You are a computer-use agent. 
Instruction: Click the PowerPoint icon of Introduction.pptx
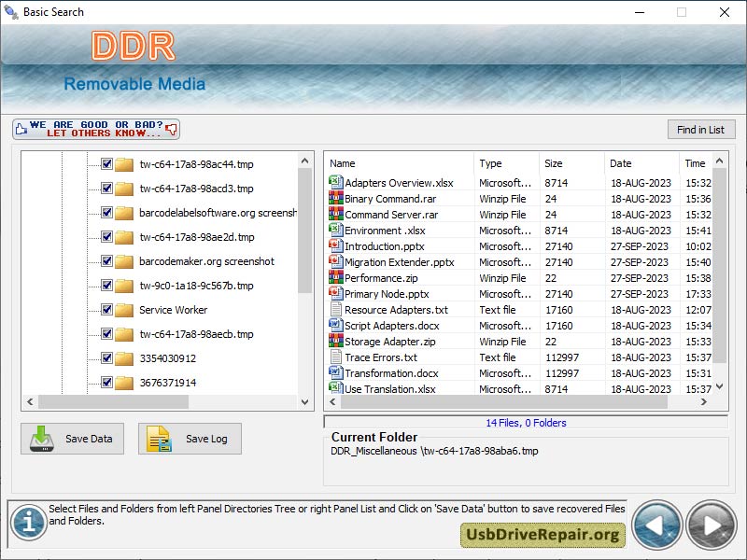click(x=336, y=245)
